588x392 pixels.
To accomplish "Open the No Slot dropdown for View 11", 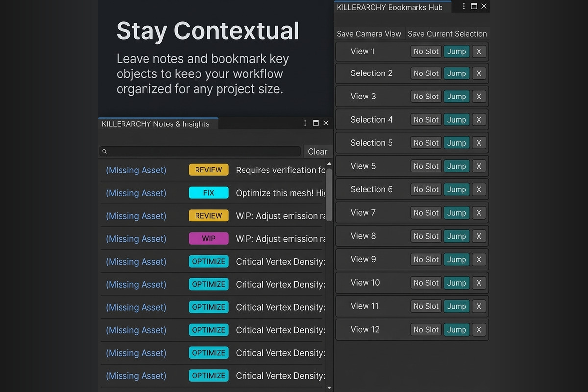I will [426, 306].
